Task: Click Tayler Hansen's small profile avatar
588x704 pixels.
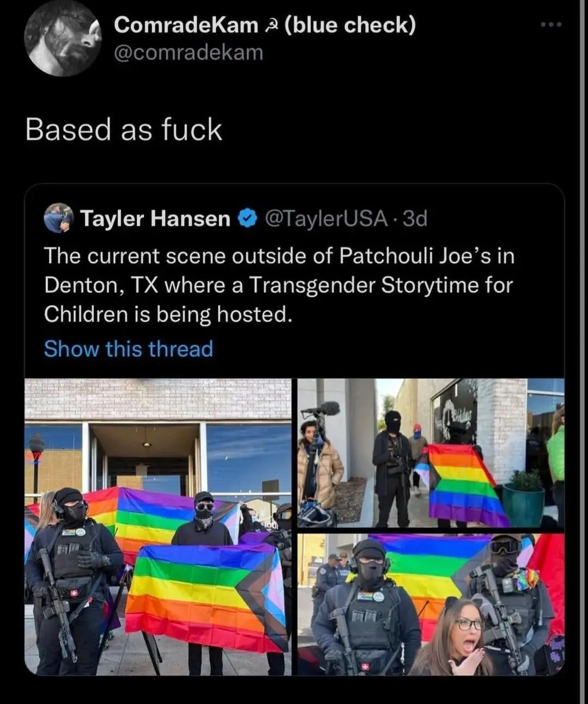Action: click(59, 218)
